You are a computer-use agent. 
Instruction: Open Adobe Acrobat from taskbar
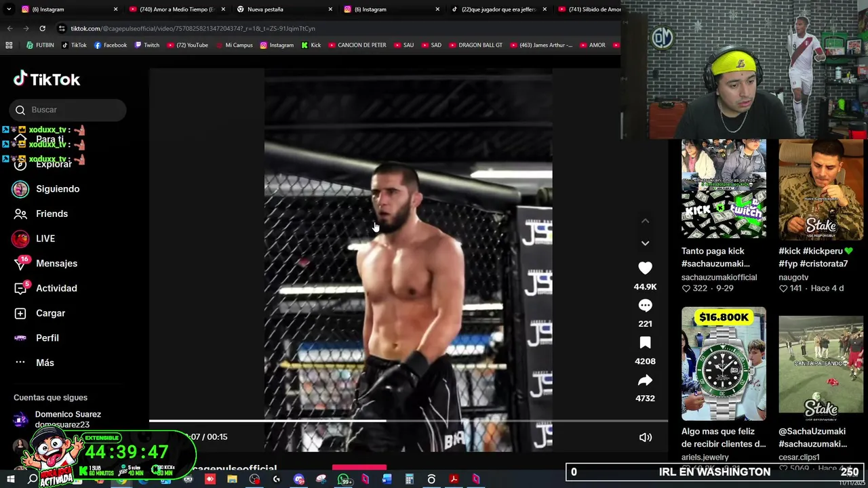pyautogui.click(x=454, y=479)
